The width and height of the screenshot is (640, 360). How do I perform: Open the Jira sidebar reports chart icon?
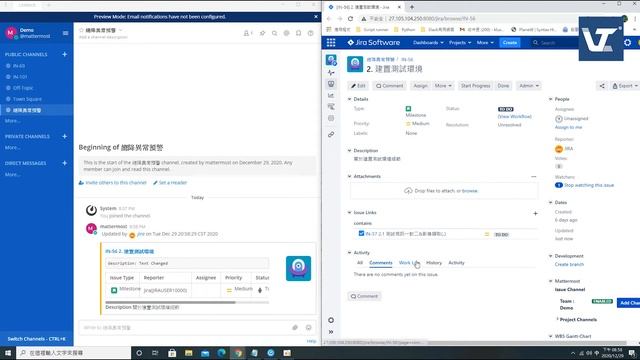pyautogui.click(x=331, y=96)
